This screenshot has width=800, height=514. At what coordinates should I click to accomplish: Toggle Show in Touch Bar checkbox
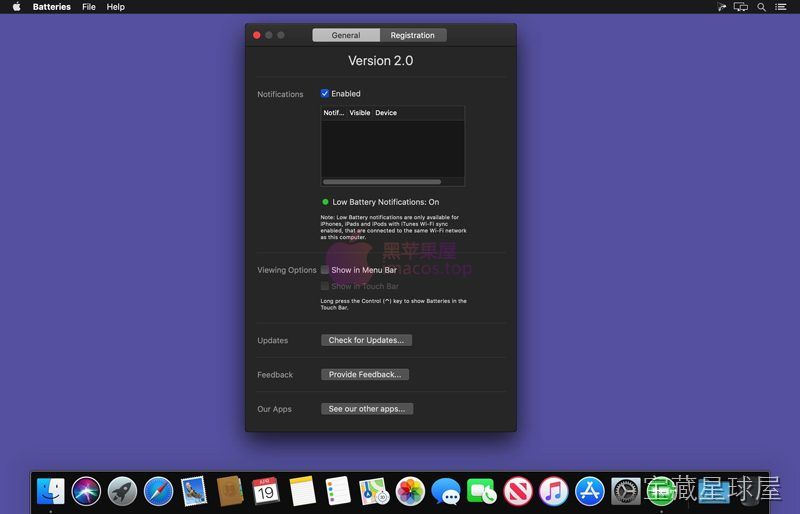324,286
